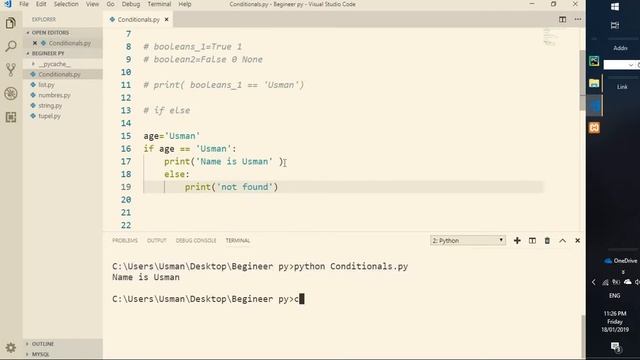
Task: Click the taskbar Address input box
Action: (x=622, y=65)
